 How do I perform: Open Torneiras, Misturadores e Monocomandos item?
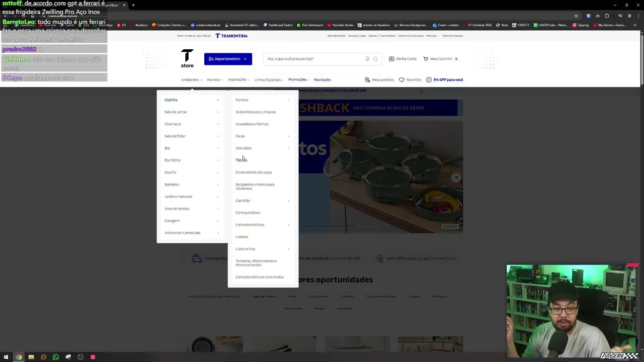pyautogui.click(x=256, y=262)
